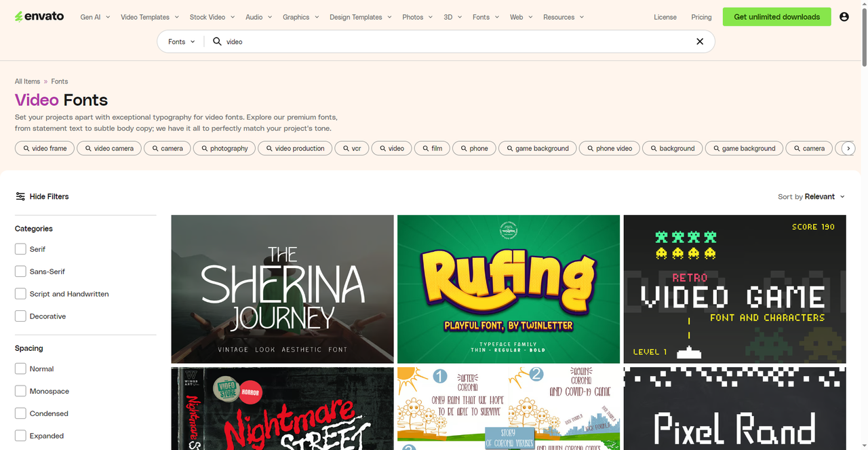Go to the Pricing page
Viewport: 868px width, 450px height.
(x=701, y=17)
